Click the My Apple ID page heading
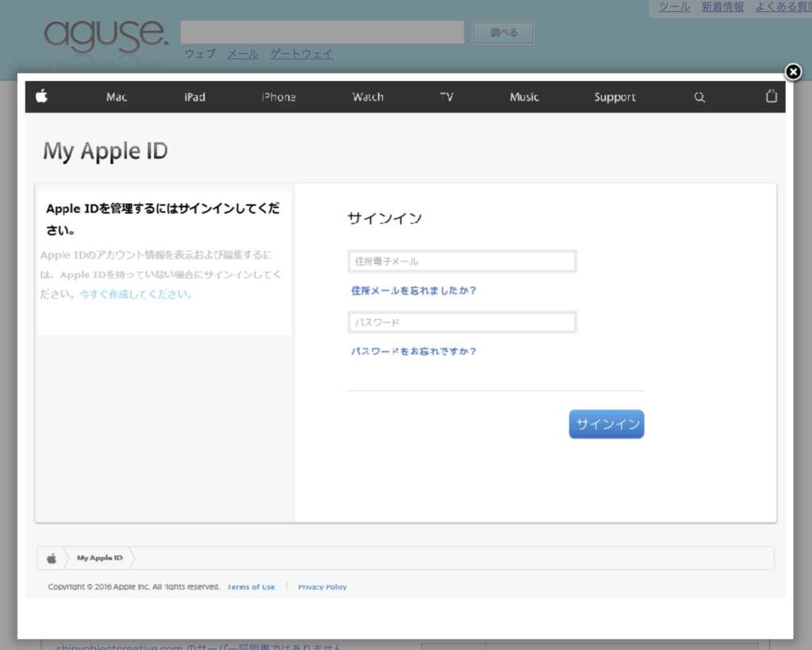The image size is (812, 650). click(x=105, y=151)
